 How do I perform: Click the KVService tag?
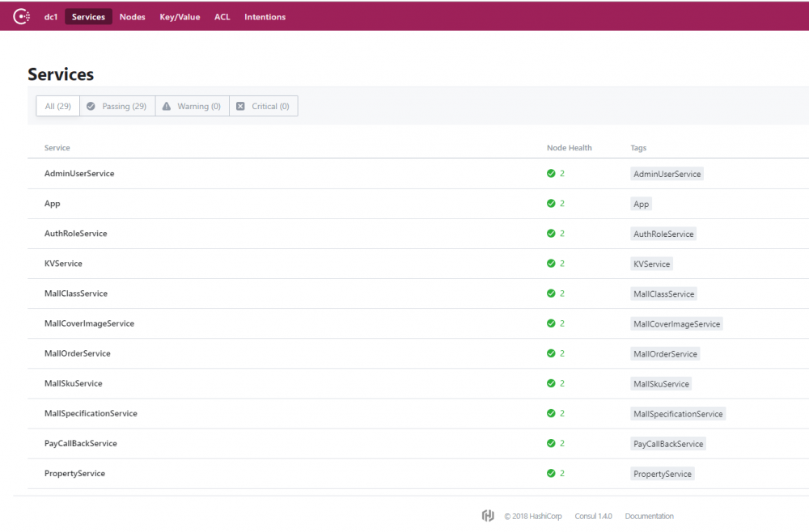[x=651, y=264]
